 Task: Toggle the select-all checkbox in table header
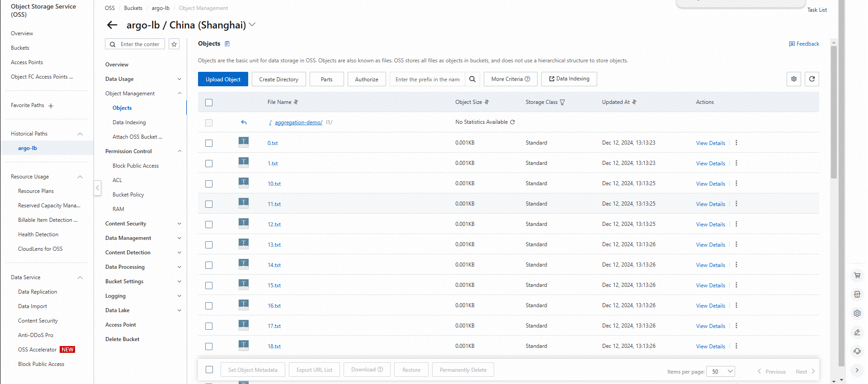(x=209, y=103)
